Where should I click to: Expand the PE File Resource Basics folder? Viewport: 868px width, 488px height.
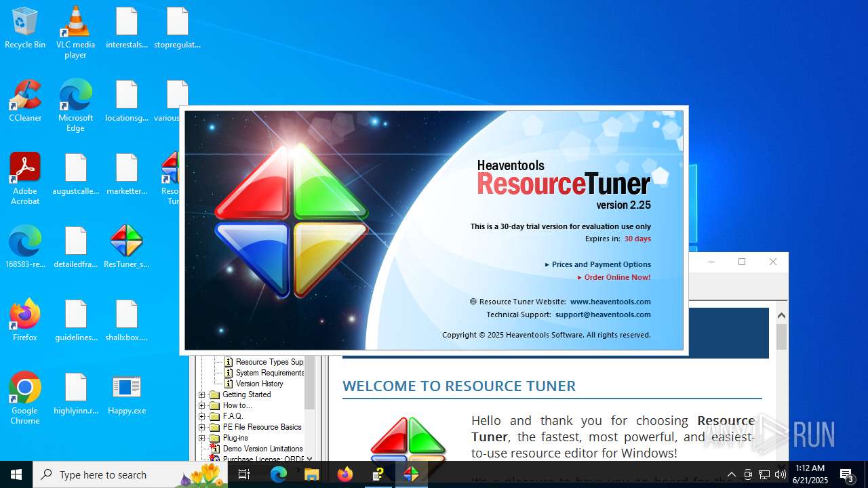(201, 427)
